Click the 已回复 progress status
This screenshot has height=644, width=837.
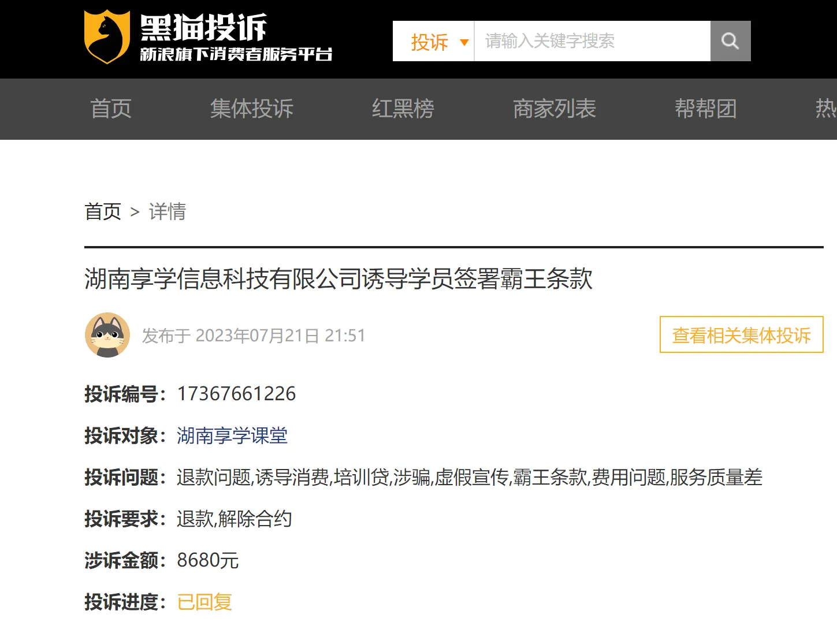[204, 602]
